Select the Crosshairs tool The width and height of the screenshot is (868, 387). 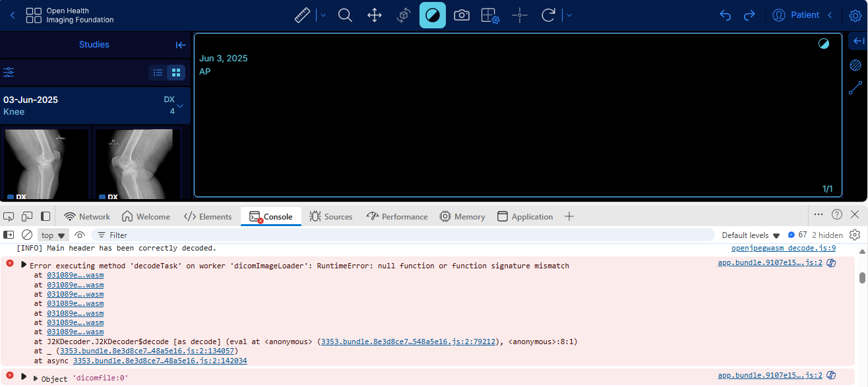[x=520, y=15]
